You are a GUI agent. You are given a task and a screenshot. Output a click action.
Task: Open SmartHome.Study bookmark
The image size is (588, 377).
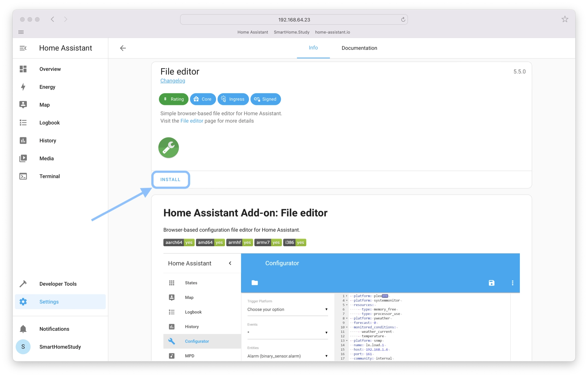tap(291, 32)
